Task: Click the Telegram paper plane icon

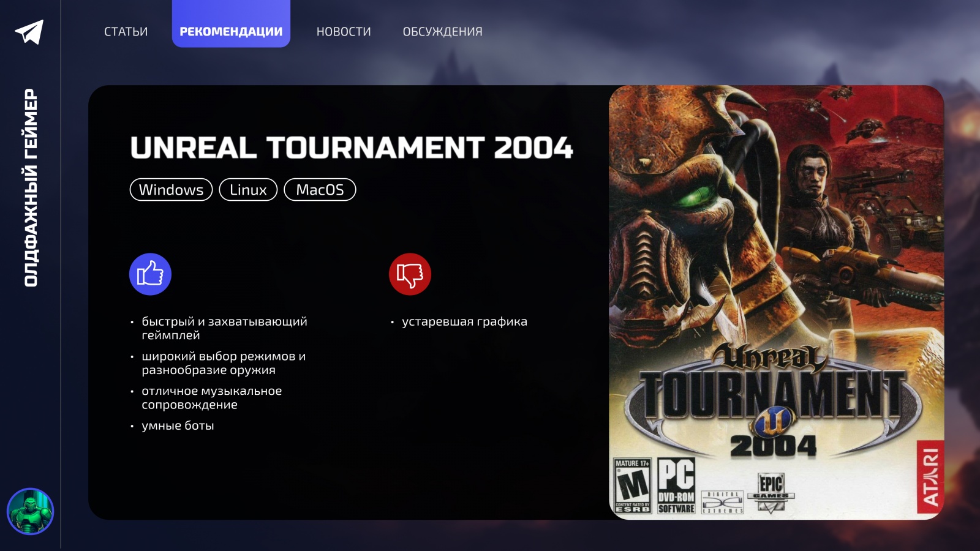Action: [x=29, y=32]
